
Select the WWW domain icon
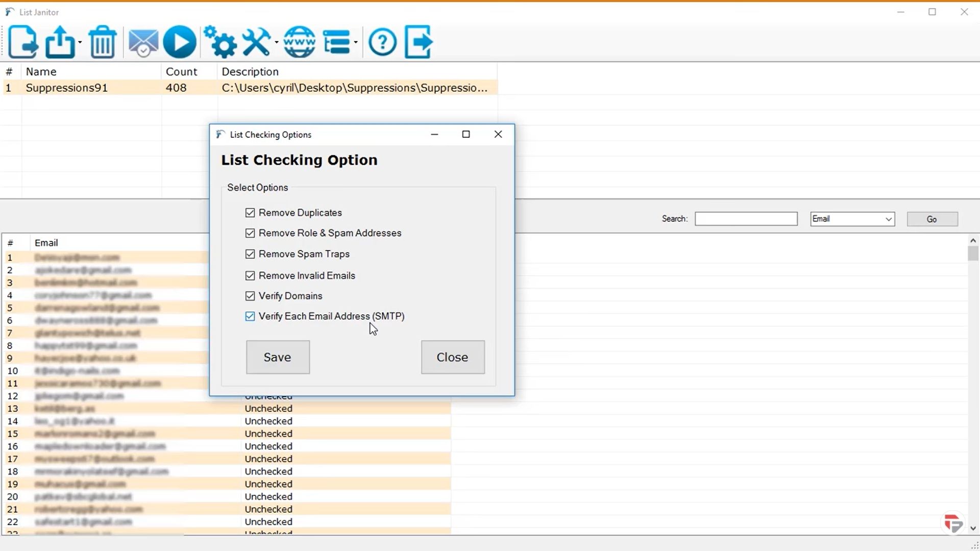pyautogui.click(x=299, y=42)
